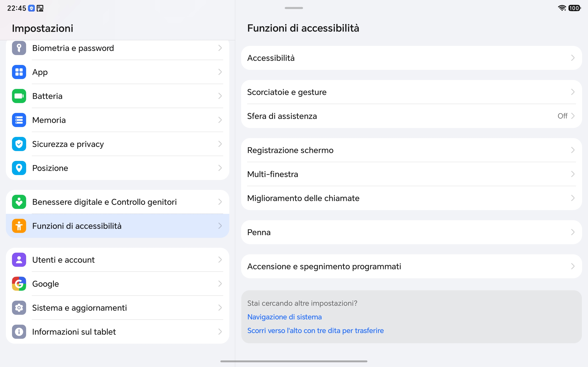Screen dimensions: 588x367
Task: Tap the drag handle at top of the panel
Action: pyautogui.click(x=294, y=8)
